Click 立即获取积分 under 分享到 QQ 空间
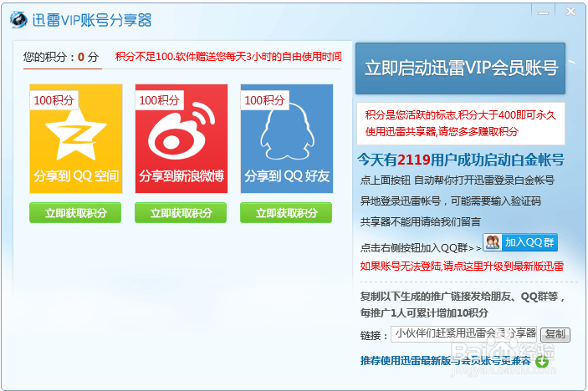588x391 pixels. click(x=75, y=213)
